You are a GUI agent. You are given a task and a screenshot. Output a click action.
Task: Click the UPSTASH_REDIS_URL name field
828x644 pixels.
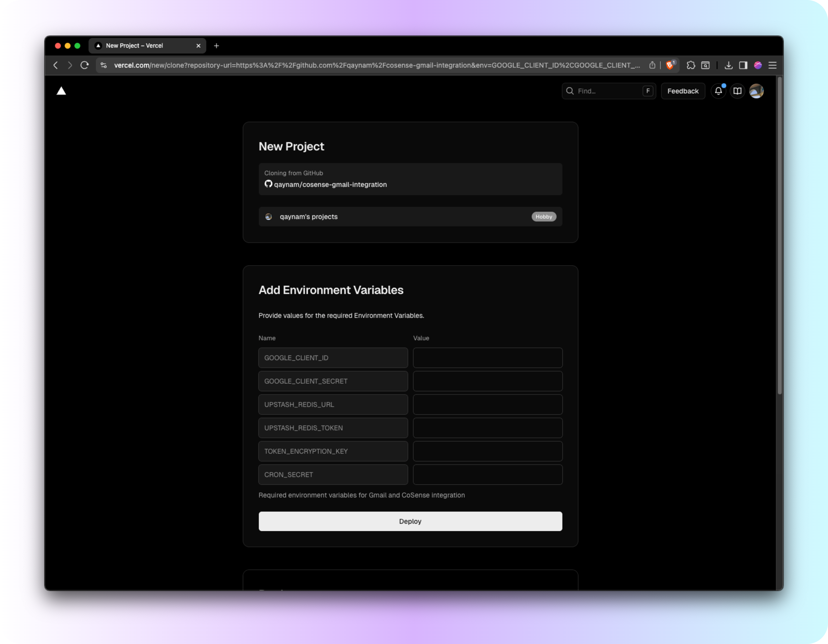coord(333,404)
